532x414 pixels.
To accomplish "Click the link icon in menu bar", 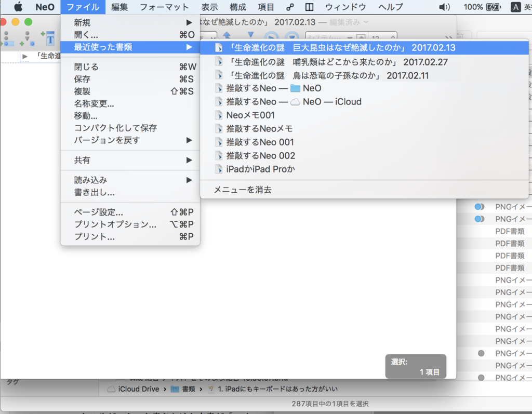I will click(290, 7).
